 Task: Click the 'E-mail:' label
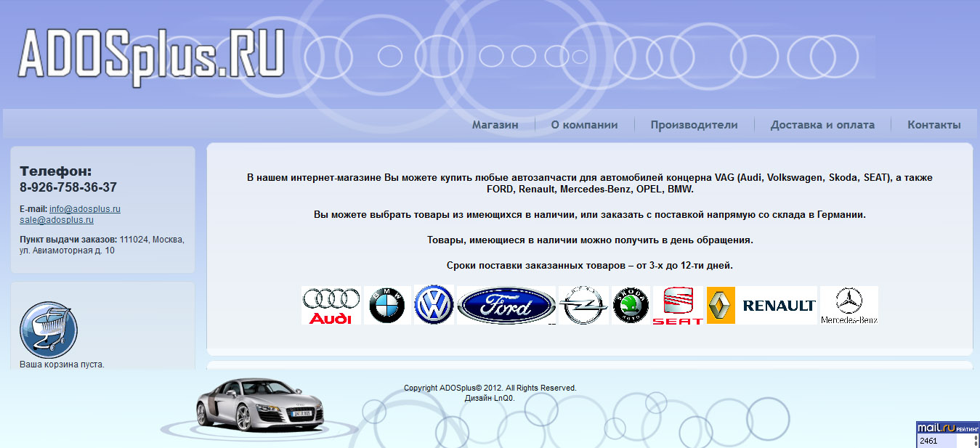[33, 209]
